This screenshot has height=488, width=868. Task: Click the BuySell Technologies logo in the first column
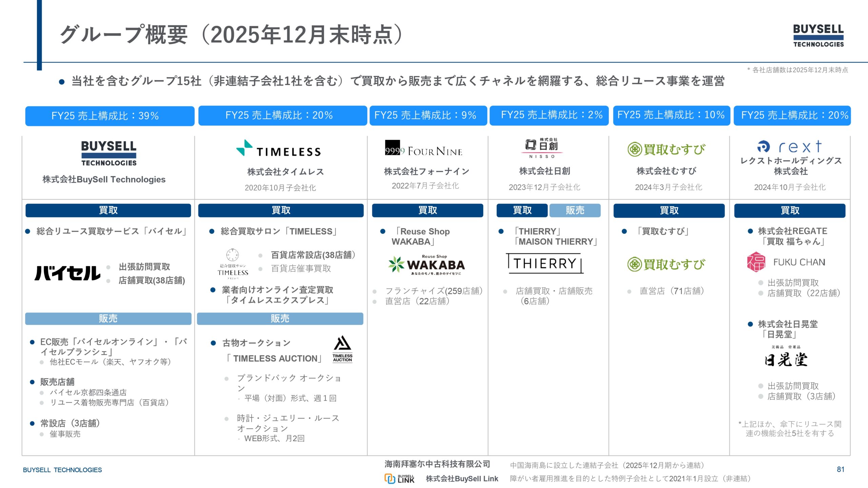[x=108, y=154]
